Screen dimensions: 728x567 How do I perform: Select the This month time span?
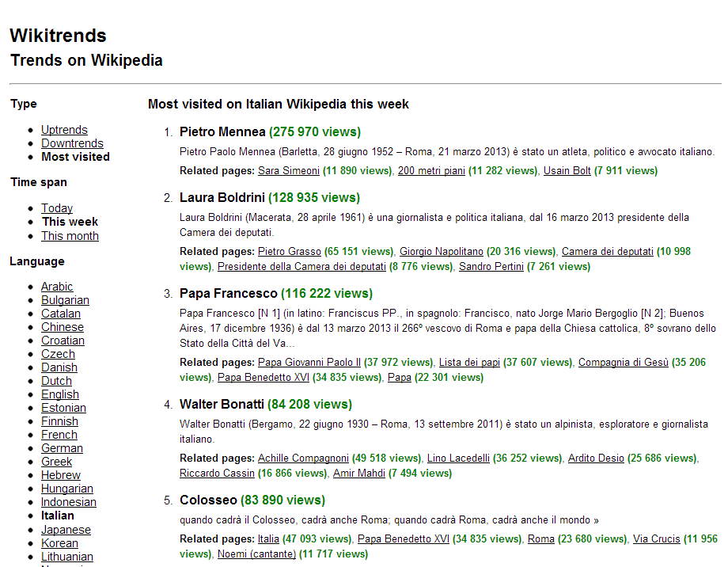click(70, 236)
